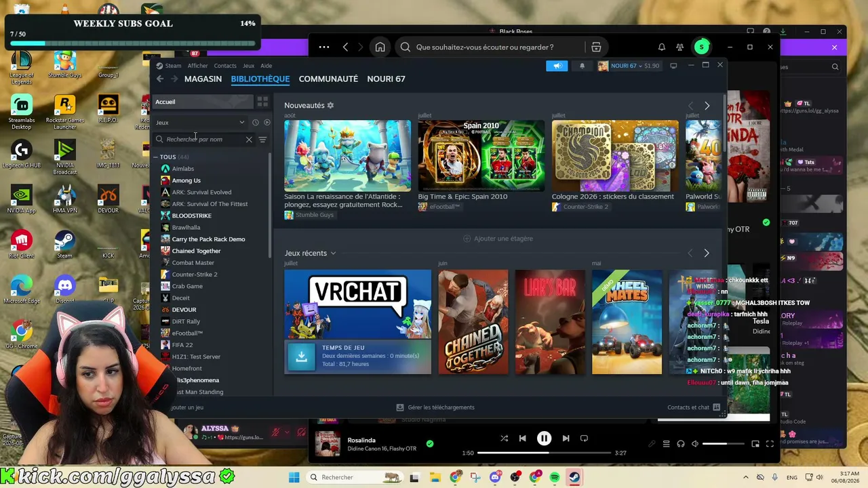Show next Nouveautés items
This screenshot has width=868, height=488.
(707, 106)
